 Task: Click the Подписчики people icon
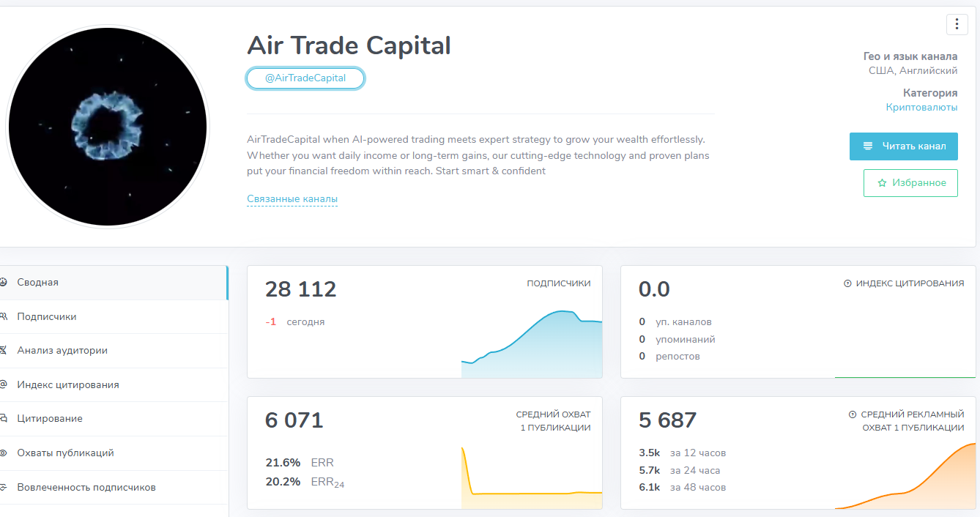(4, 316)
